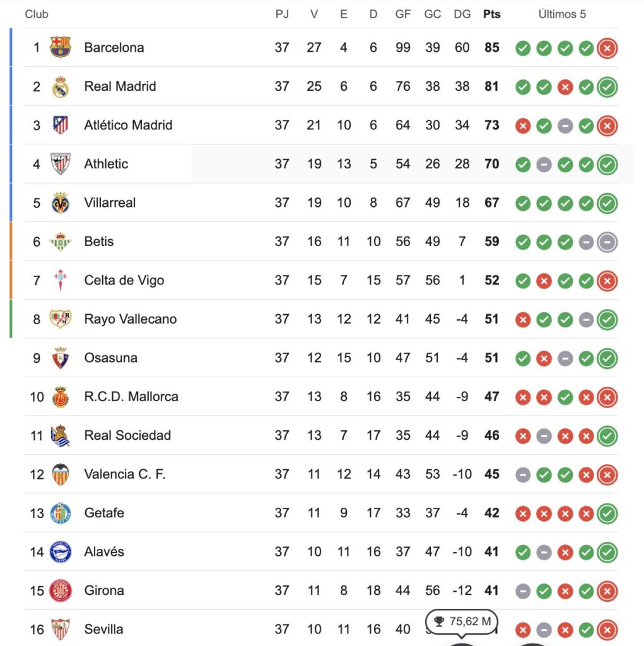
Task: Click the Girona red badge
Action: (61, 590)
